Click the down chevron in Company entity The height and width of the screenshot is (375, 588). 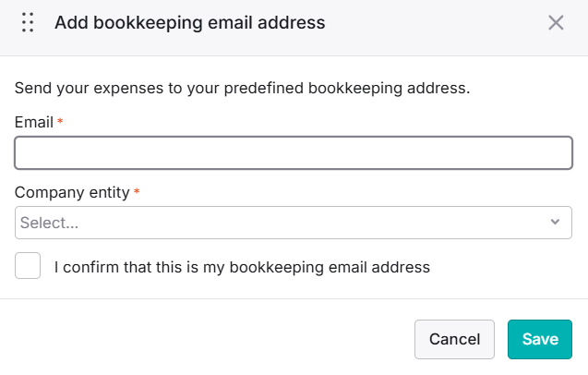tap(555, 222)
